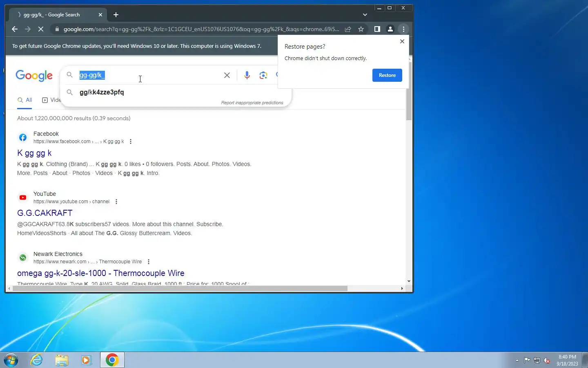
Task: Search by image with Google Lens icon
Action: click(x=263, y=75)
